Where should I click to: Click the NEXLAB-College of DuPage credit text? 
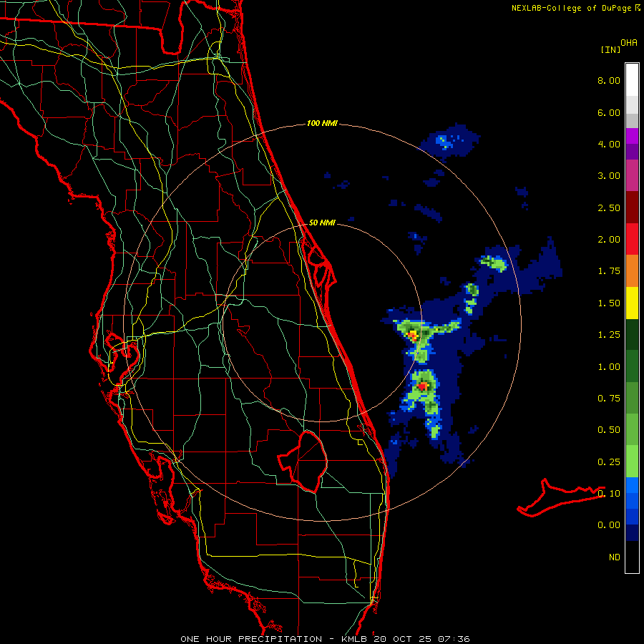point(575,8)
